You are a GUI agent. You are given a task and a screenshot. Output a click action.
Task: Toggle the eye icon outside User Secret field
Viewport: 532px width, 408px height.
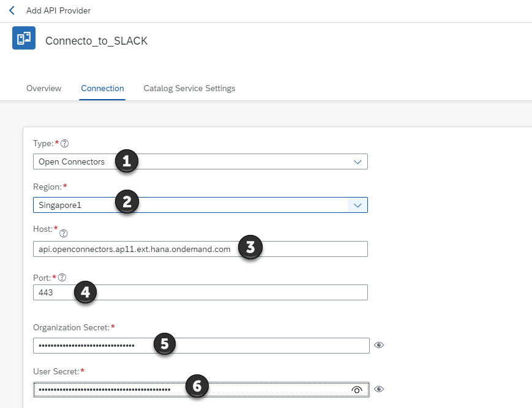point(379,389)
